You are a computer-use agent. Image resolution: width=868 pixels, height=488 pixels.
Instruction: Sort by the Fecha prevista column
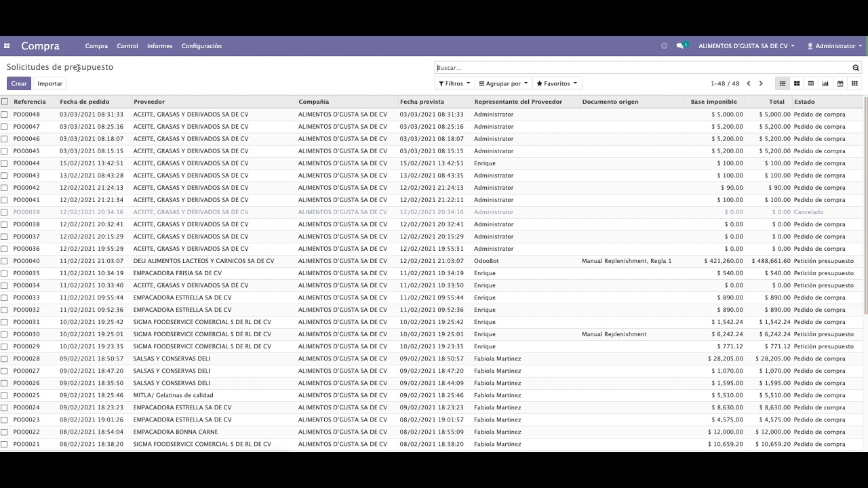(422, 102)
